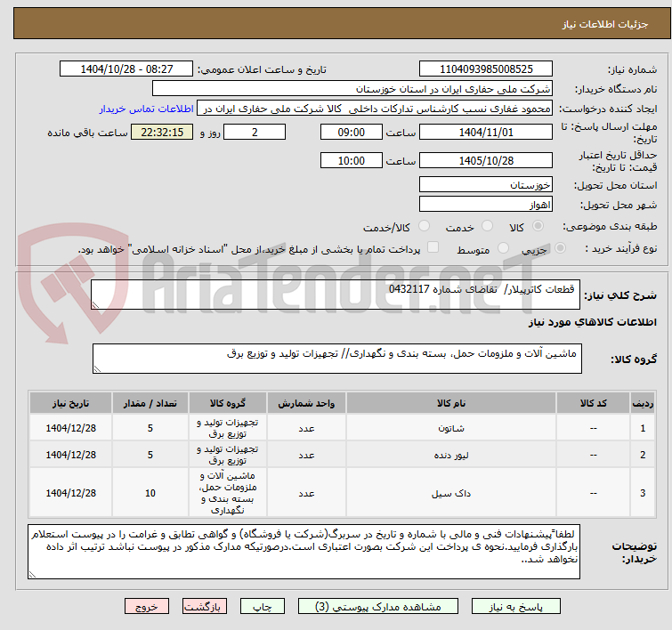Click the request creator field محمود غفاری نسب

point(375,109)
